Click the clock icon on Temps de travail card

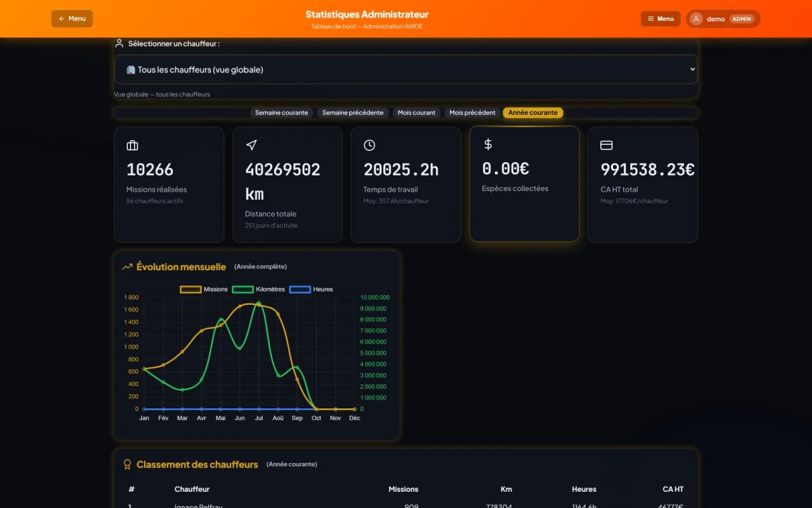click(x=369, y=146)
